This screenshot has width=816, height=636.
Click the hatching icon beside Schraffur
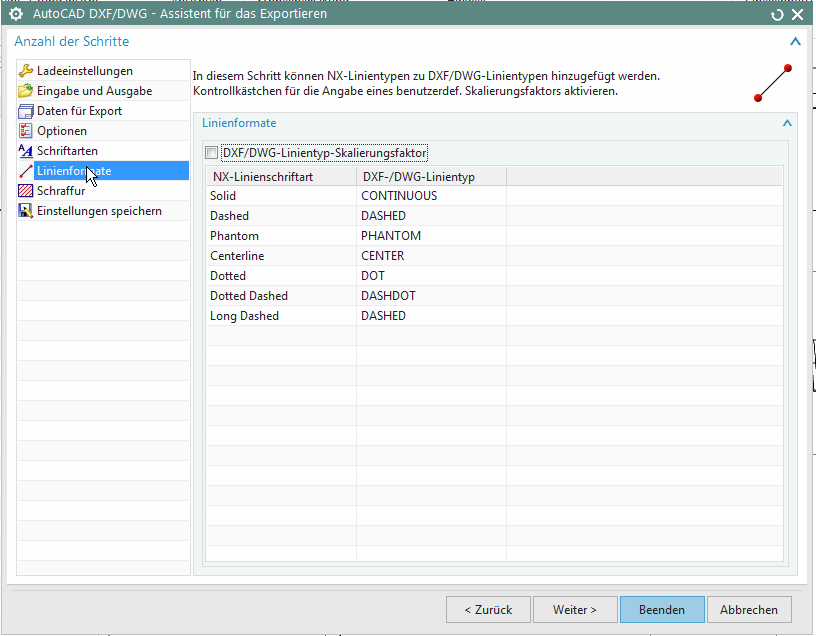point(26,191)
